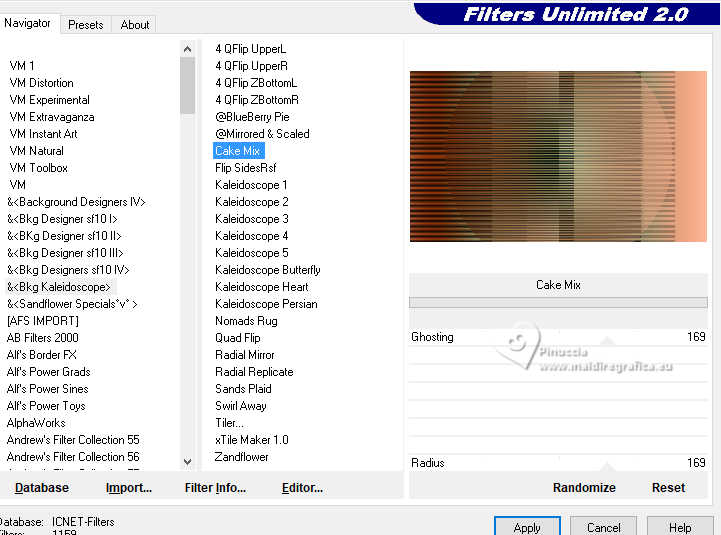Click the category list scroll down arrow

[187, 461]
